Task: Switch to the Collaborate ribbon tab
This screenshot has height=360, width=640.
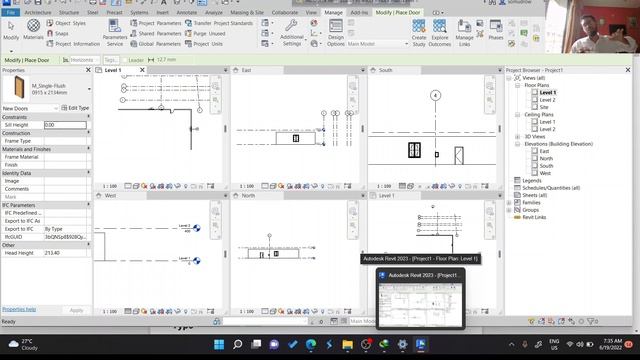Action: 284,13
